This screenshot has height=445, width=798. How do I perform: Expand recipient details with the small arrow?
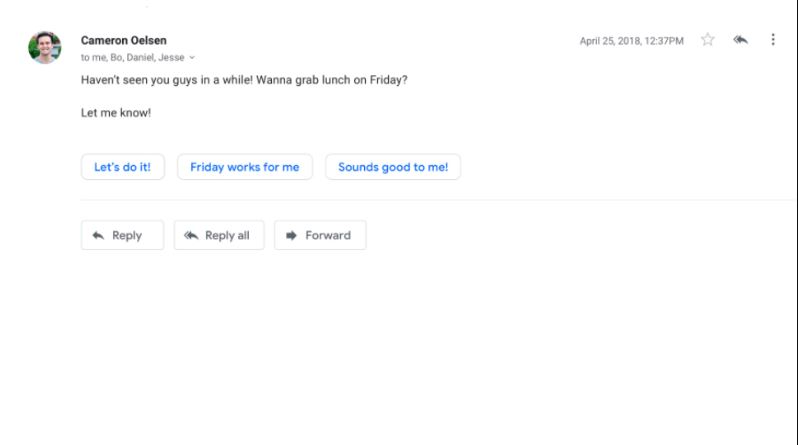192,58
